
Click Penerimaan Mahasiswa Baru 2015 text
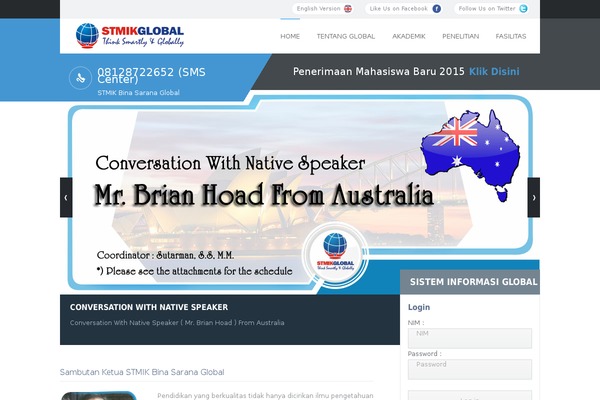click(x=379, y=72)
